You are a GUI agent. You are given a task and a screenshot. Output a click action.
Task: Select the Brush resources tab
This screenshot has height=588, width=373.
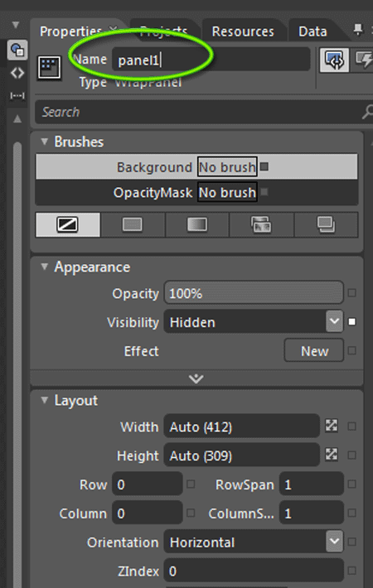click(326, 224)
